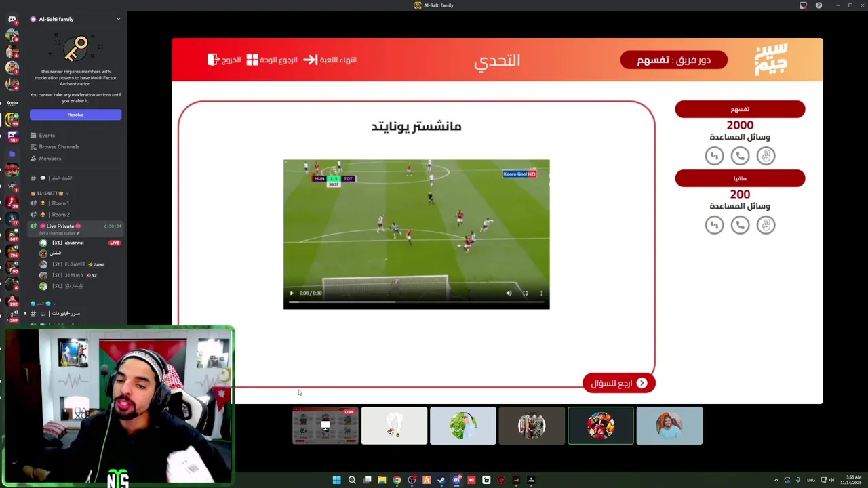Image resolution: width=868 pixels, height=488 pixels.
Task: Use phone call lifeline for team مافيا
Action: click(740, 225)
